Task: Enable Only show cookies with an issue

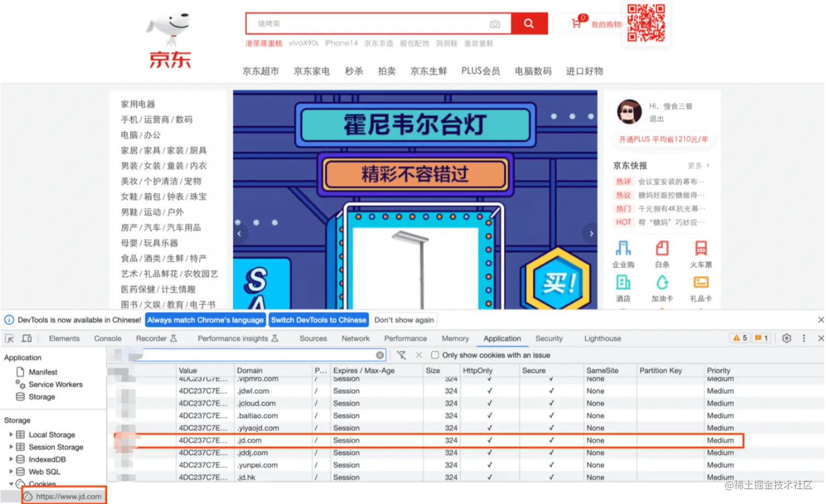Action: [x=435, y=355]
